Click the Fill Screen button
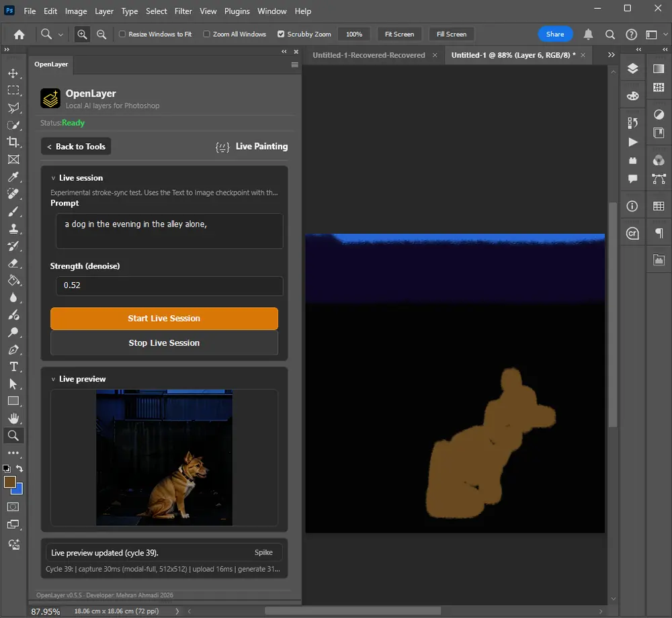Viewport: 672px width, 618px height. pyautogui.click(x=452, y=34)
